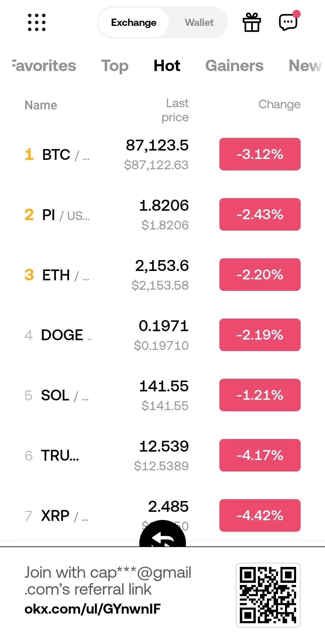
Task: Toggle BTC -3.12% change badge
Action: tap(260, 154)
